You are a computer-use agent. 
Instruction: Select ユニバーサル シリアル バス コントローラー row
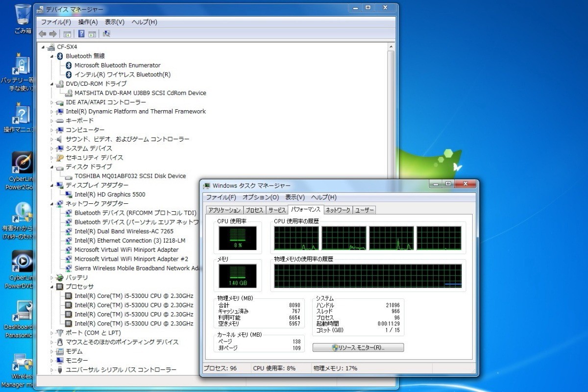coord(121,370)
